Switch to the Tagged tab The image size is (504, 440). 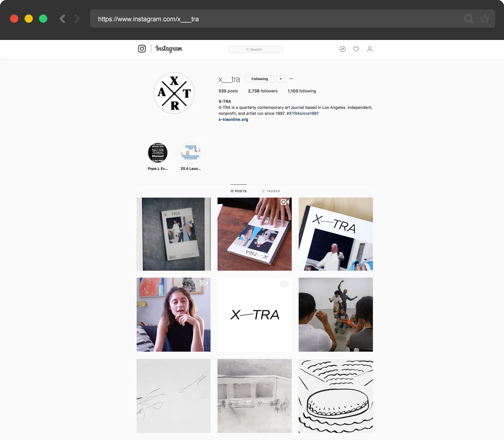(271, 191)
